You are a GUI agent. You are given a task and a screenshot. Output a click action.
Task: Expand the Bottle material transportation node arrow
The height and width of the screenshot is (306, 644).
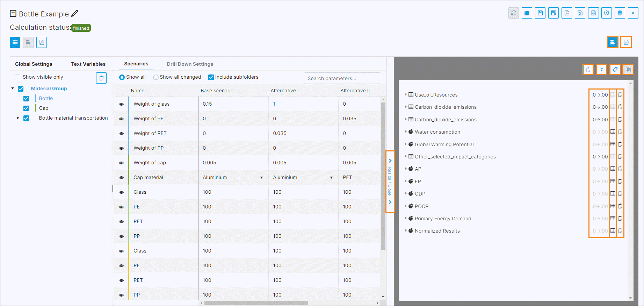tap(18, 118)
